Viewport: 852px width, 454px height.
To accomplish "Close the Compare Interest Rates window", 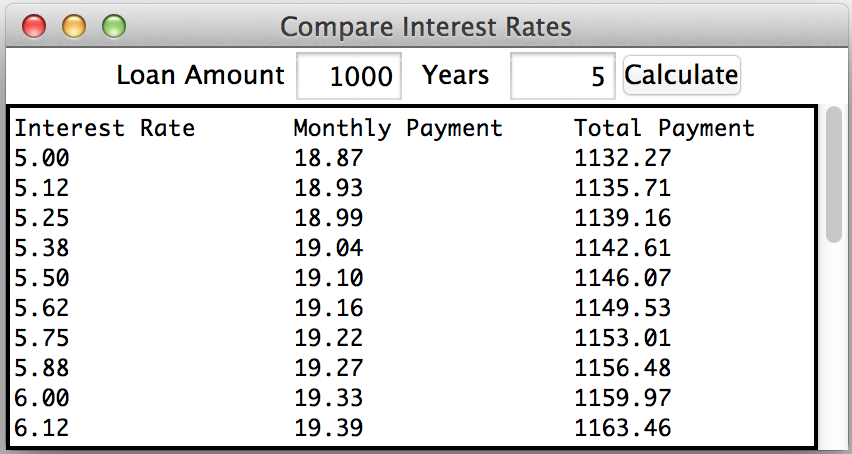I will coord(34,26).
